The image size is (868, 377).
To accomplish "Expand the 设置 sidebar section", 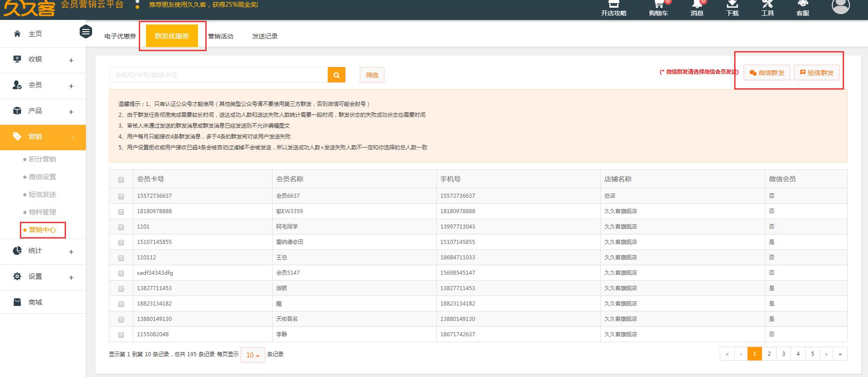I will 71,277.
